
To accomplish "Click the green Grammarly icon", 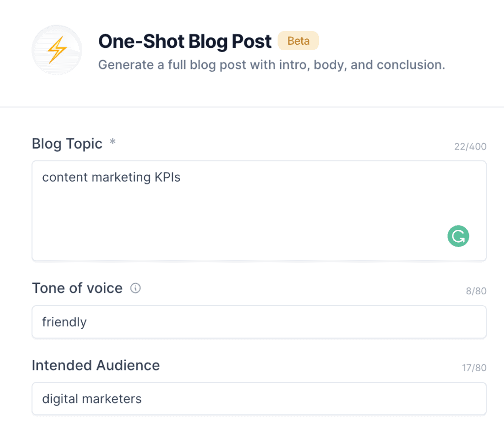I will (458, 236).
